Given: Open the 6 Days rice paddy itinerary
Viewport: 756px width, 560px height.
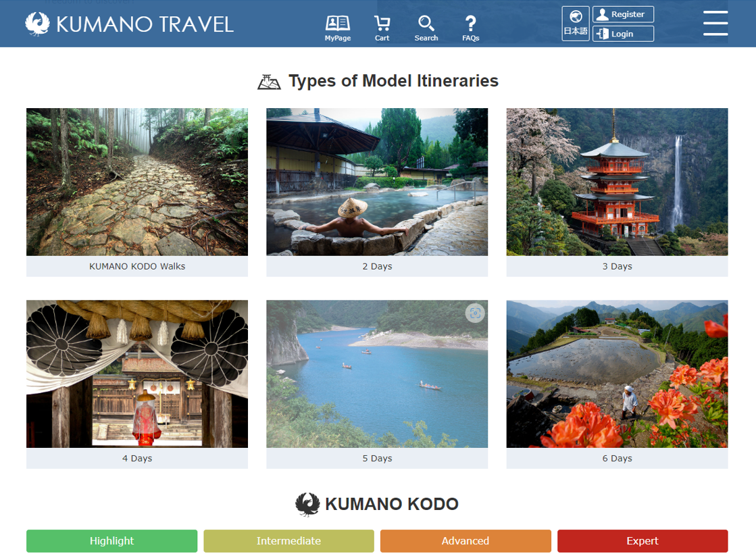Looking at the screenshot, I should pyautogui.click(x=617, y=384).
